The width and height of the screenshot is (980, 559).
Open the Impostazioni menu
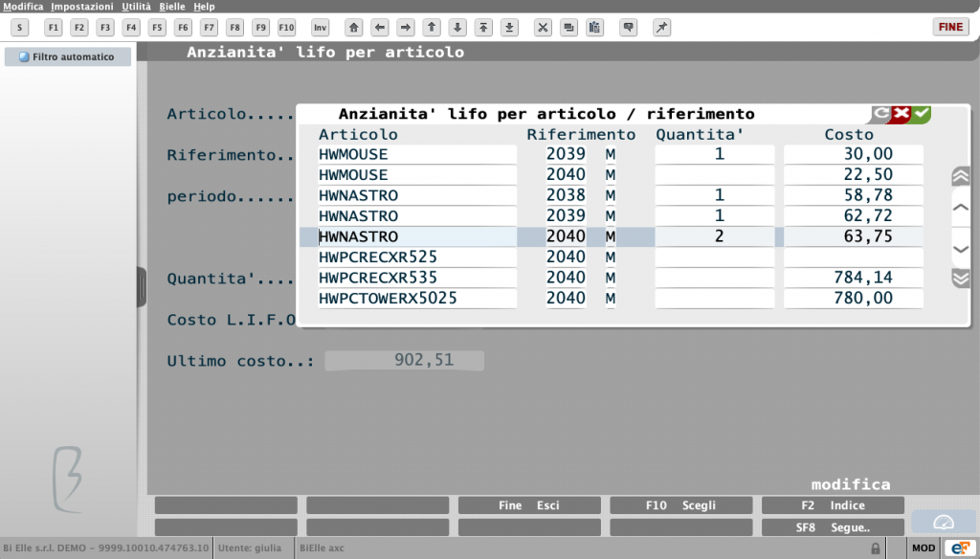coord(82,7)
